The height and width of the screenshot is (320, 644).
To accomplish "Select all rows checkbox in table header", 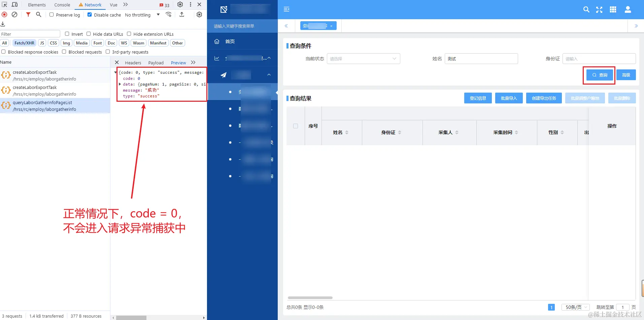I will pos(296,126).
